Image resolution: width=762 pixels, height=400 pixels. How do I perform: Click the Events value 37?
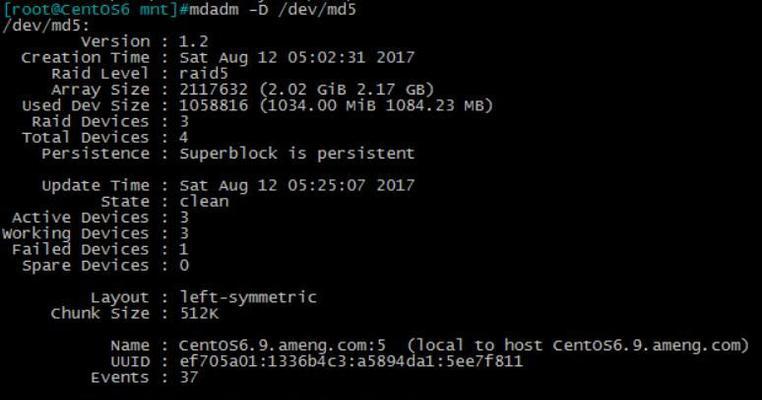click(189, 377)
